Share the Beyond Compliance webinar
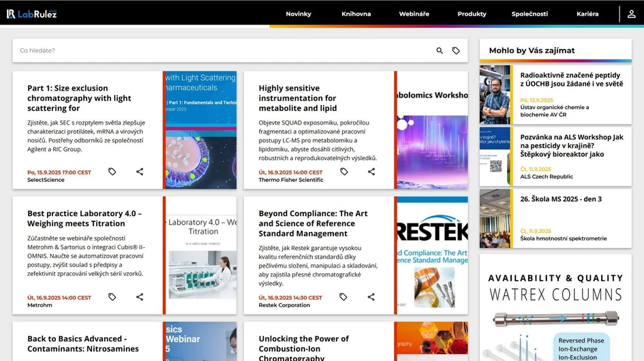The height and width of the screenshot is (361, 644). pos(371,297)
